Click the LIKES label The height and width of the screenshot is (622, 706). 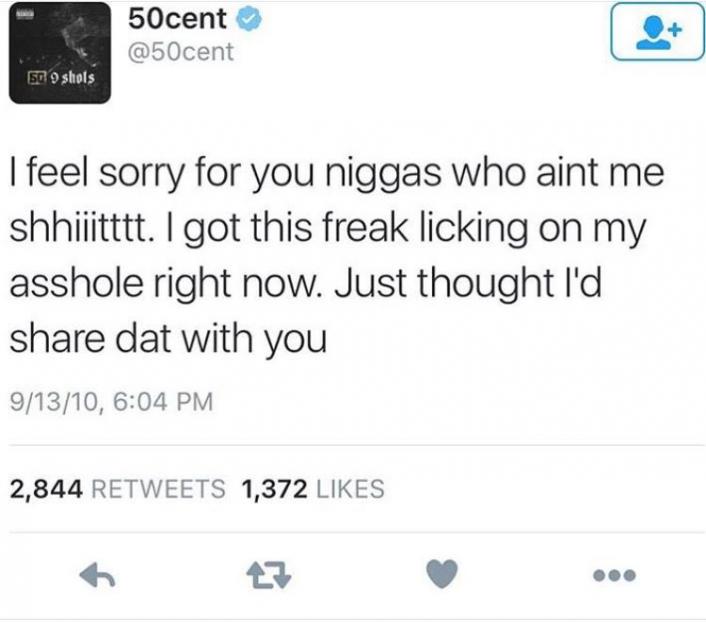[x=351, y=489]
